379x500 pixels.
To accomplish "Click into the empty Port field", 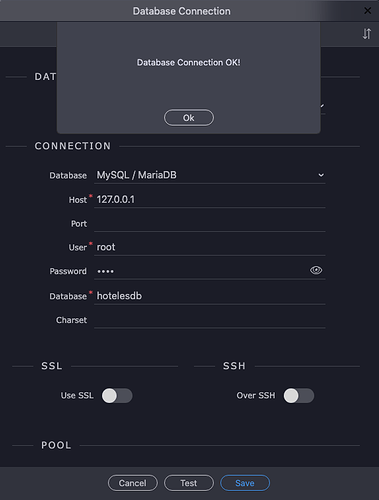I will point(210,224).
